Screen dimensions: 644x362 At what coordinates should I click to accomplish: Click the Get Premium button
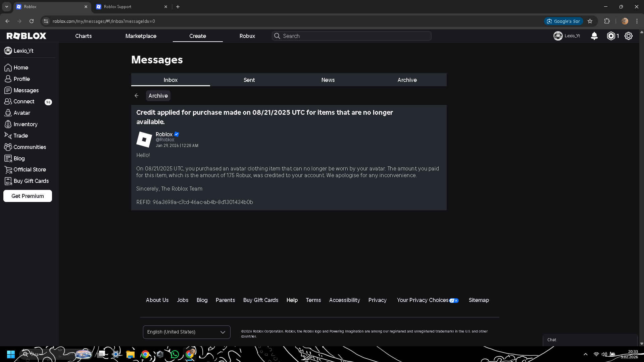[28, 196]
